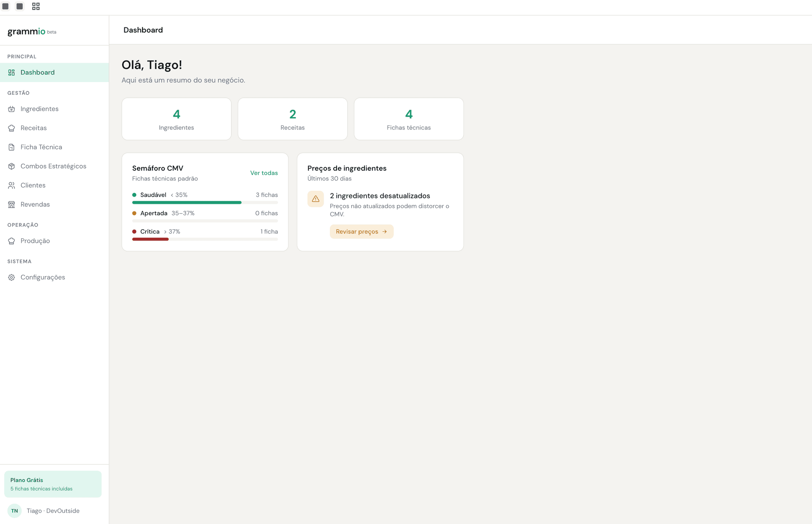Click the 'Últimos 30 dias' label
812x524 pixels.
(x=329, y=178)
